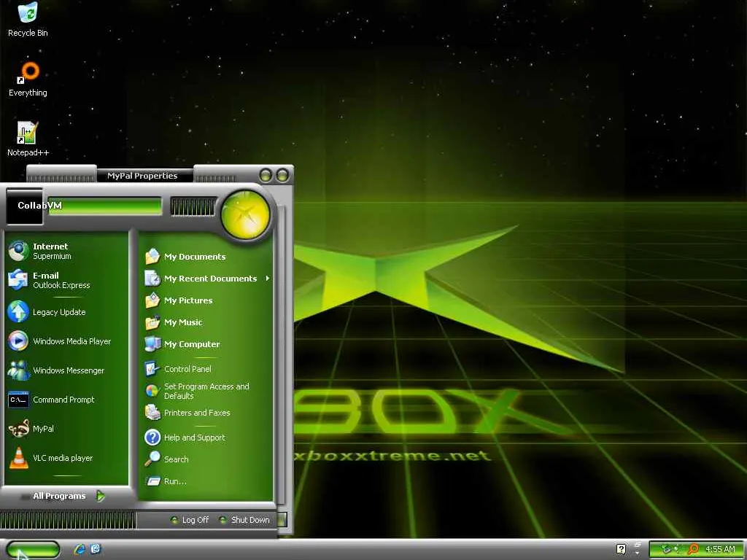747x560 pixels.
Task: Launch Windows Media Player
Action: click(x=66, y=341)
